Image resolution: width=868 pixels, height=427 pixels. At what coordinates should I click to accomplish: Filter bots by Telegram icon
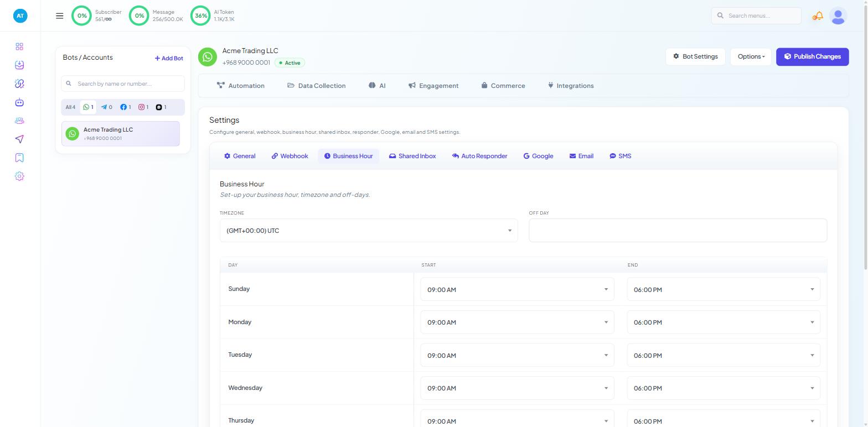click(106, 107)
